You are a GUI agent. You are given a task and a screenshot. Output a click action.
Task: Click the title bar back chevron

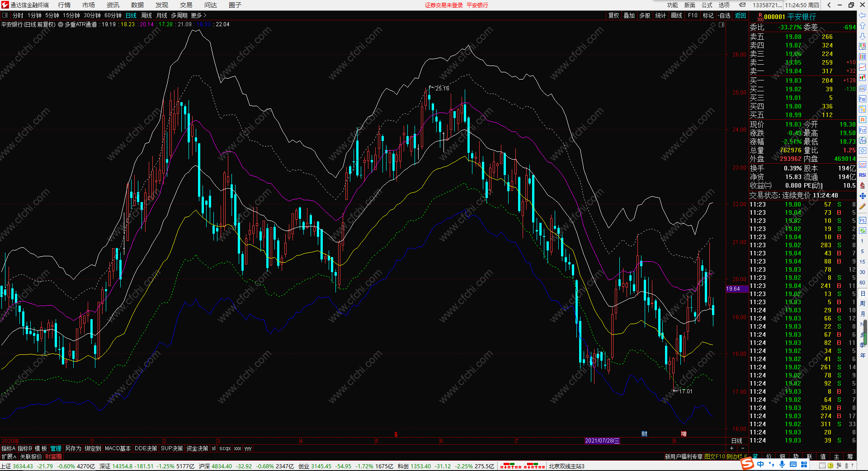point(829,5)
